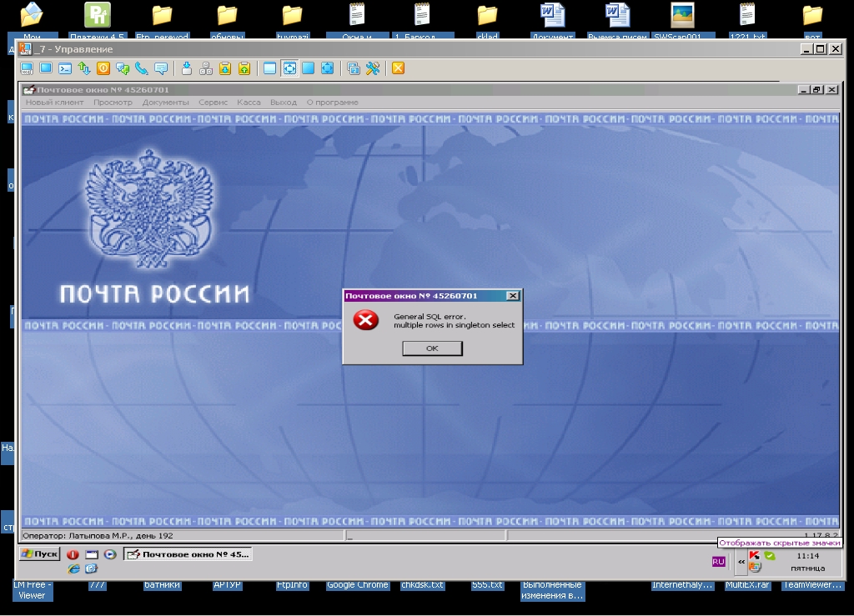
Task: Switch to full screen stretch view icon
Action: [327, 68]
